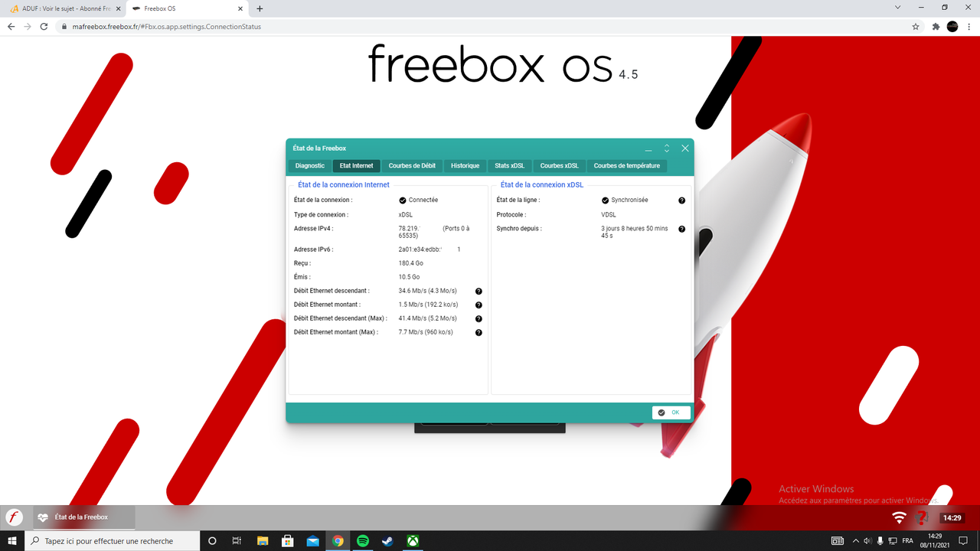Switch FRA input language indicator
980x551 pixels.
coord(907,541)
